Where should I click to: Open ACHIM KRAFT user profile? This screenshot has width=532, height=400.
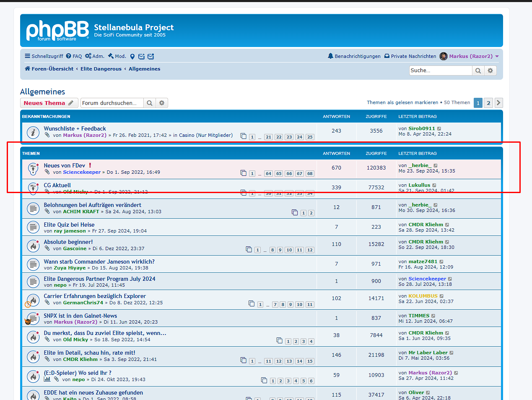tap(81, 212)
